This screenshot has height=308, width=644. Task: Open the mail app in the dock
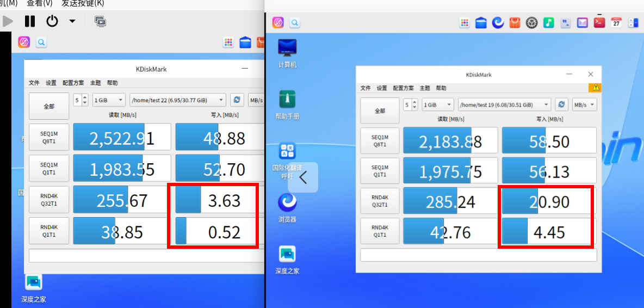point(583,23)
